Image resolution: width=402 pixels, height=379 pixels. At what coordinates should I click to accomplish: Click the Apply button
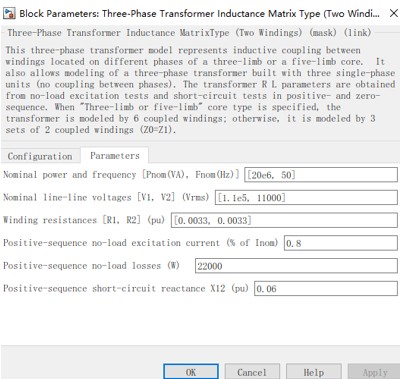[x=375, y=372]
